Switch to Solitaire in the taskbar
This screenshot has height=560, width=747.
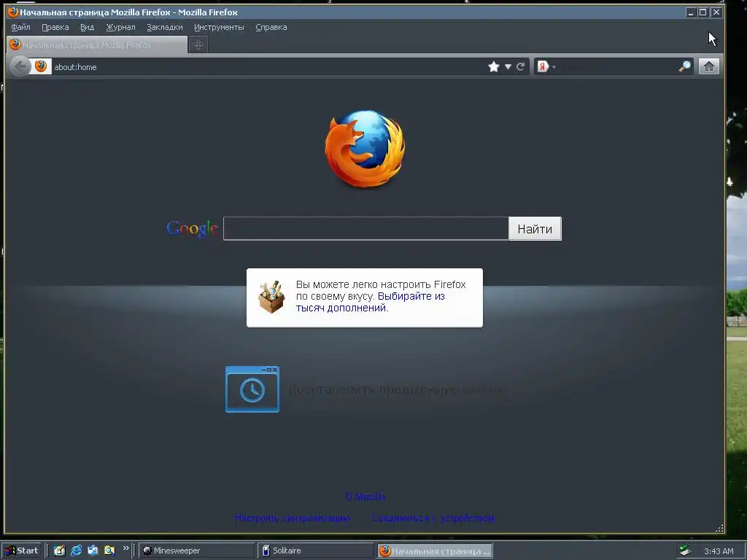coord(315,551)
